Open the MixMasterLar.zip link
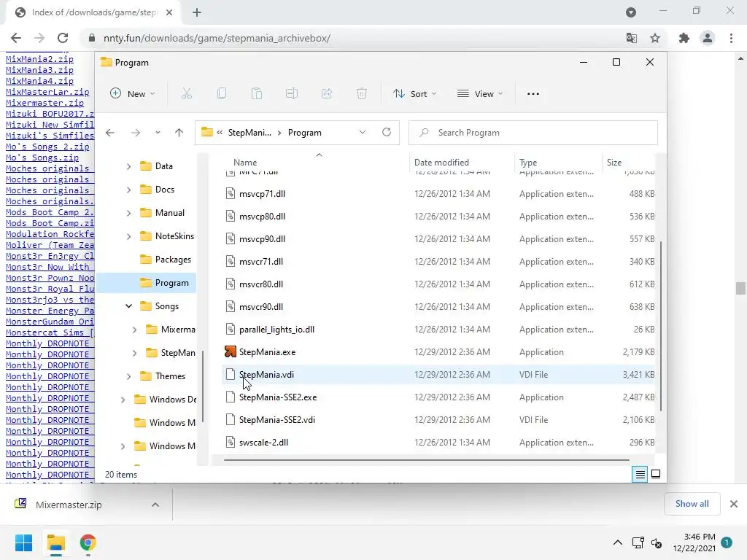747x560 pixels. pyautogui.click(x=47, y=92)
